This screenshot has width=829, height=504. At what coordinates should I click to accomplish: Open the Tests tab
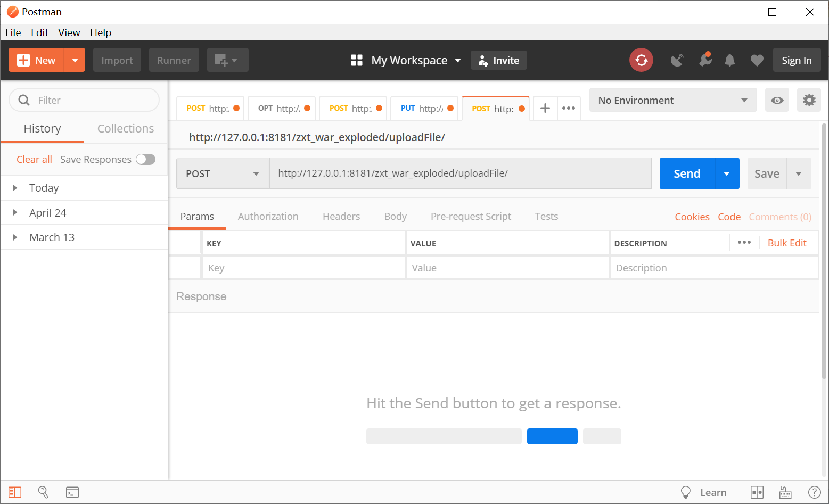pyautogui.click(x=546, y=216)
